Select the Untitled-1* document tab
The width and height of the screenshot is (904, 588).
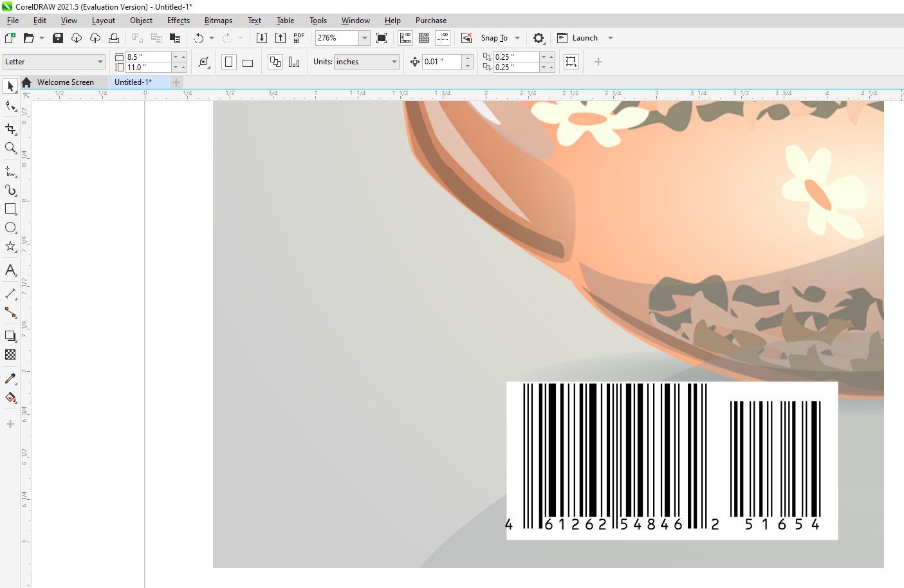133,82
